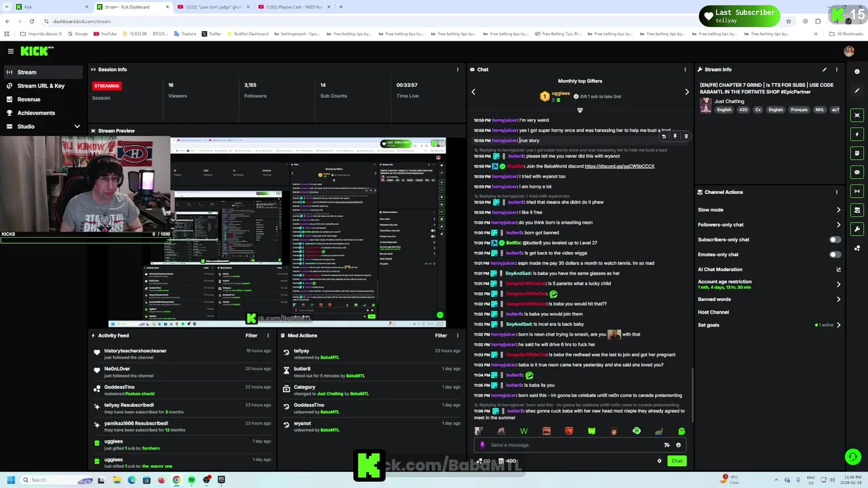Image resolution: width=868 pixels, height=488 pixels.
Task: Open Mod Actions panel options menu
Action: click(457, 335)
